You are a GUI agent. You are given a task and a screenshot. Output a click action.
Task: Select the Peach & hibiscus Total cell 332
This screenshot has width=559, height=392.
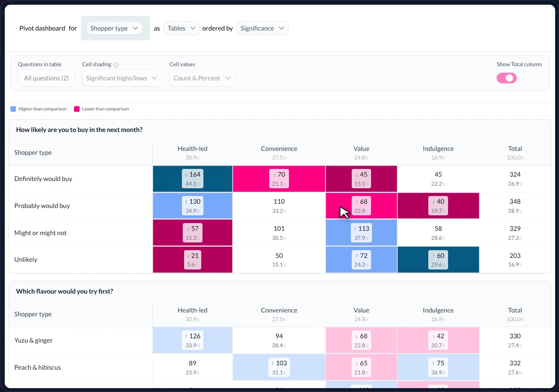point(515,367)
